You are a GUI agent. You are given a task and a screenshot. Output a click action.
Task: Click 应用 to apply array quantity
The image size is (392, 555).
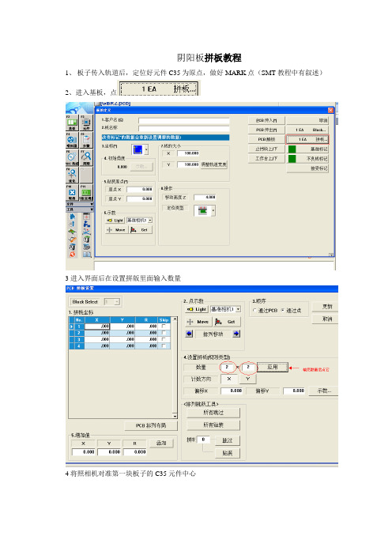[273, 367]
